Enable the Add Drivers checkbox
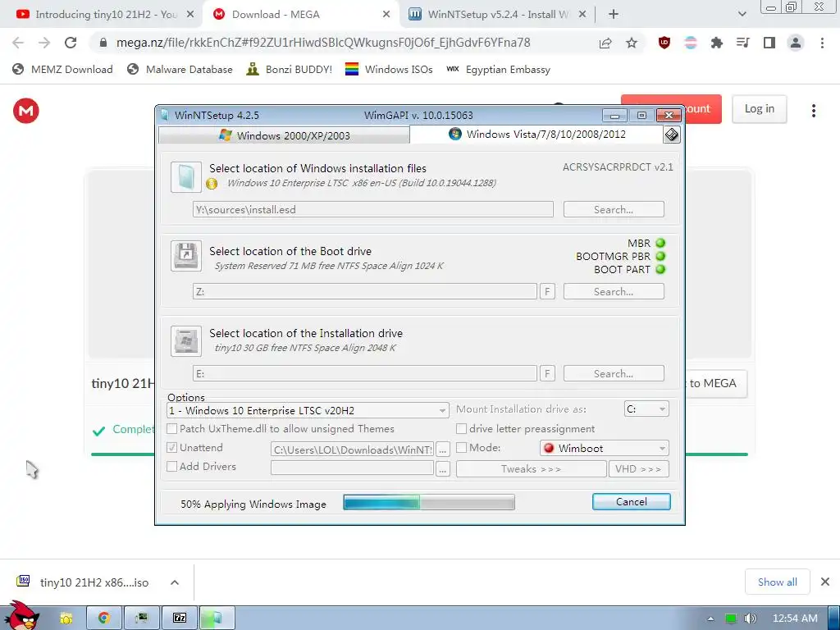The image size is (840, 630). (x=172, y=466)
